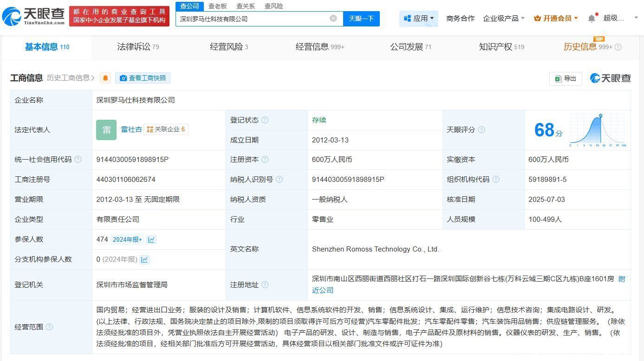Image resolution: width=644 pixels, height=361 pixels.
Task: Open branch insured headcount chart icon
Action: (x=144, y=259)
